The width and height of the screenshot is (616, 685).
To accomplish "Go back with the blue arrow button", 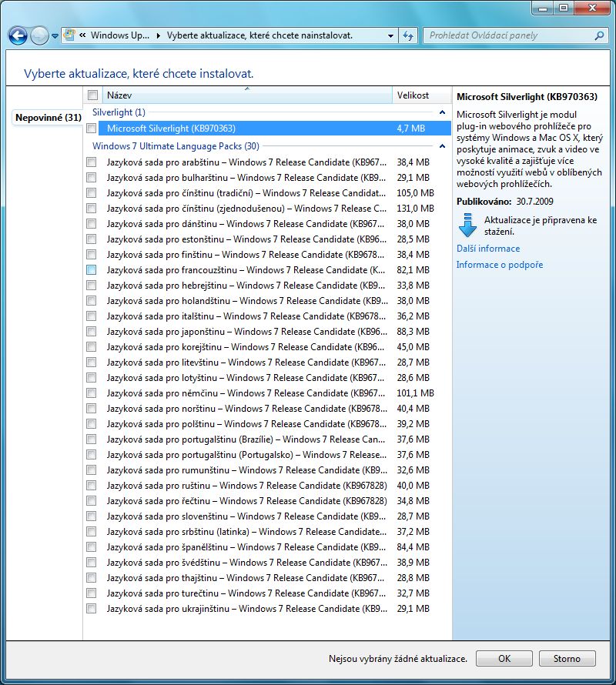I will 18,36.
